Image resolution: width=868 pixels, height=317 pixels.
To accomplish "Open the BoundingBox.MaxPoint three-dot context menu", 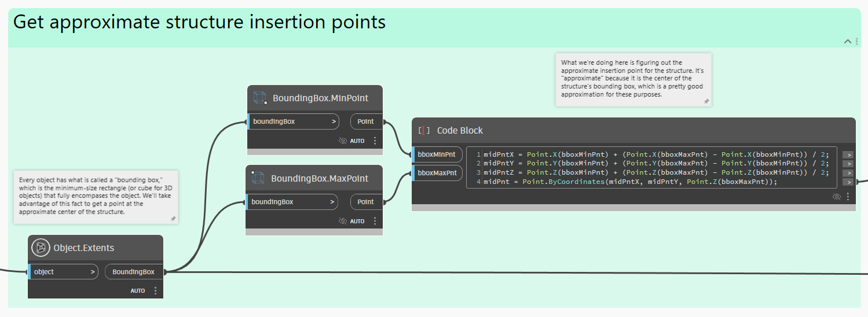I will pos(375,221).
